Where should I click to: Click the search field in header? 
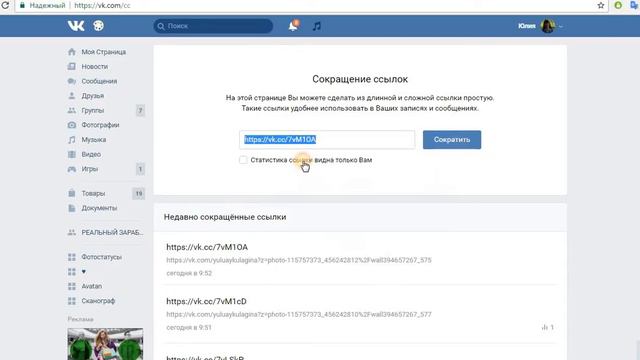[213, 26]
